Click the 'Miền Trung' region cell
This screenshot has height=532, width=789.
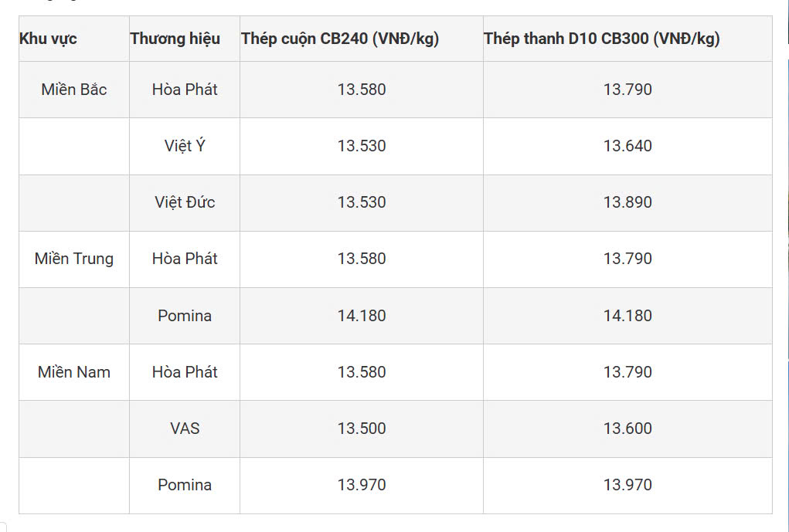click(74, 259)
